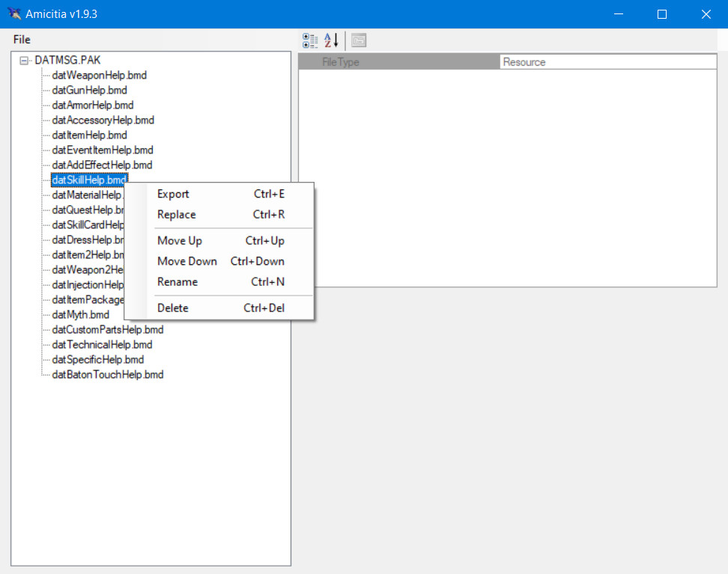728x574 pixels.
Task: Select datGunHelp.bmd in the tree
Action: [x=89, y=91]
